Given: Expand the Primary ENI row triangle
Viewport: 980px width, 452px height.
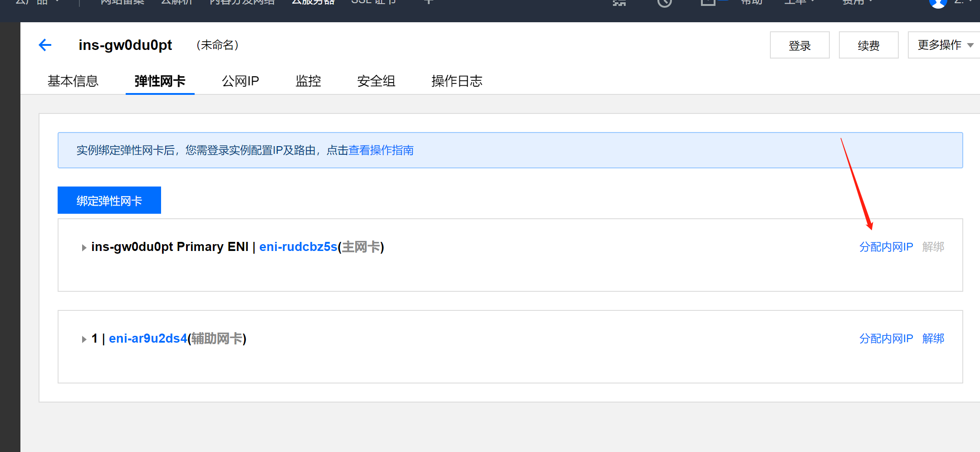Looking at the screenshot, I should coord(84,248).
